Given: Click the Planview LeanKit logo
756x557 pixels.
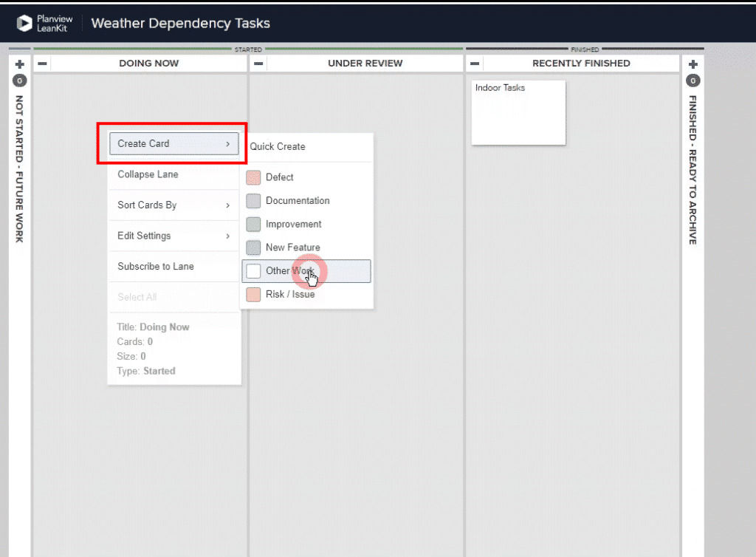Looking at the screenshot, I should (44, 23).
